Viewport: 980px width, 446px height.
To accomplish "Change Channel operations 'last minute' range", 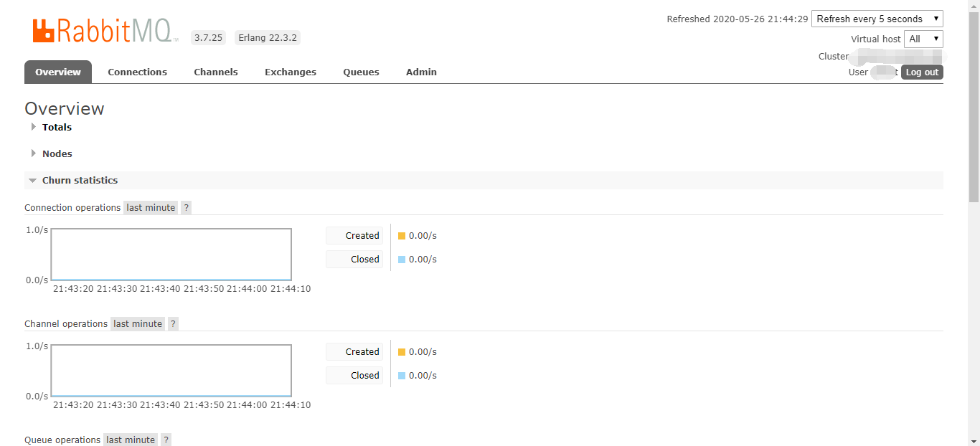I will 138,324.
